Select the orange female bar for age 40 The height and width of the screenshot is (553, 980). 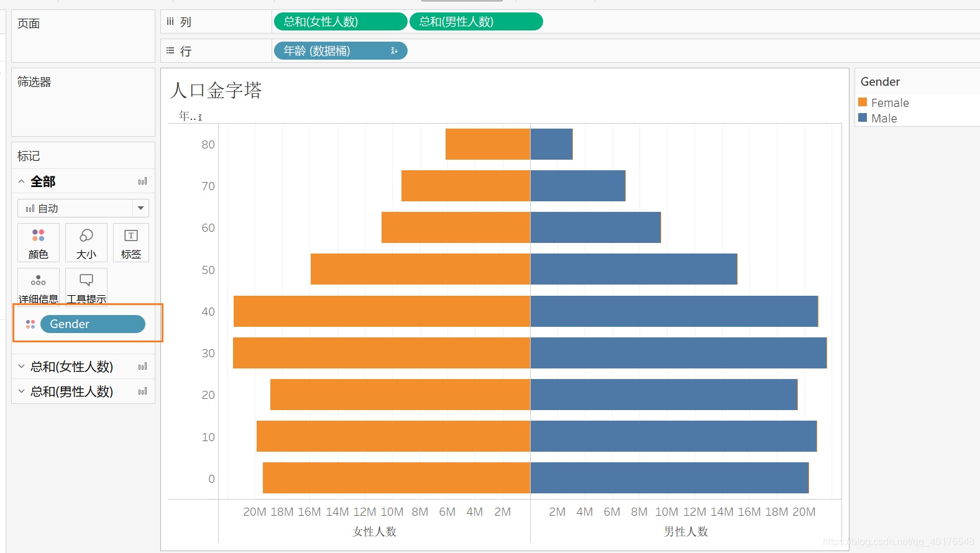(382, 311)
